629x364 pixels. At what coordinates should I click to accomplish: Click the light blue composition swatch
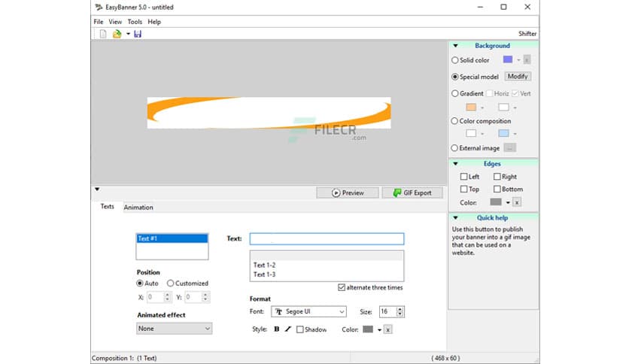point(503,133)
